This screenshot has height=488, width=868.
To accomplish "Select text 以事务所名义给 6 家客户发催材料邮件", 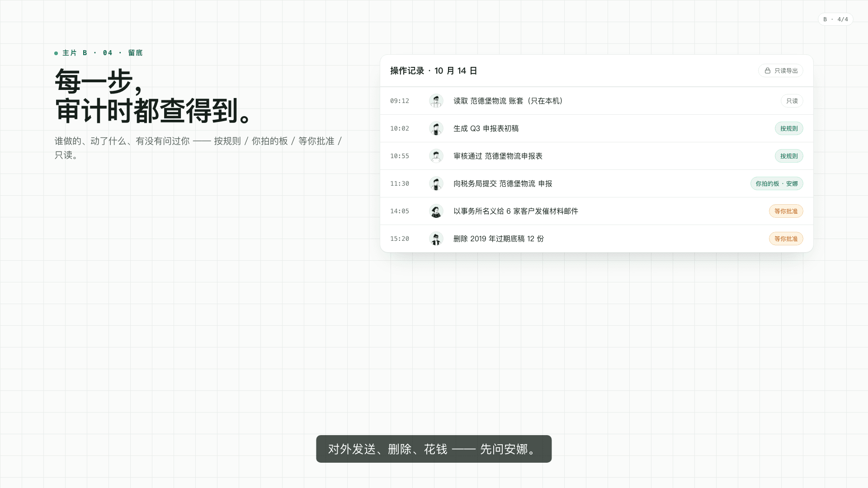I will [516, 211].
